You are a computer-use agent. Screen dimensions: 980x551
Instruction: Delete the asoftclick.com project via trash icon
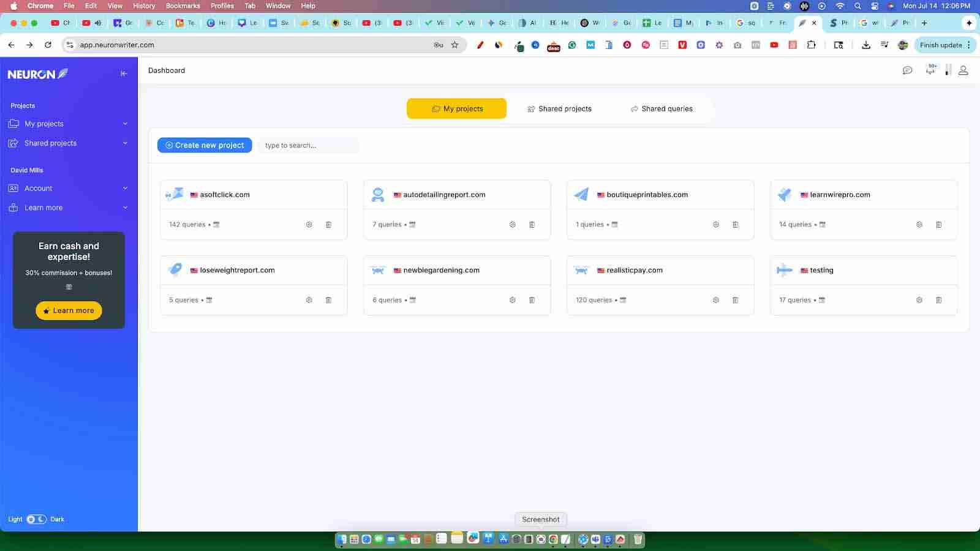pyautogui.click(x=328, y=225)
